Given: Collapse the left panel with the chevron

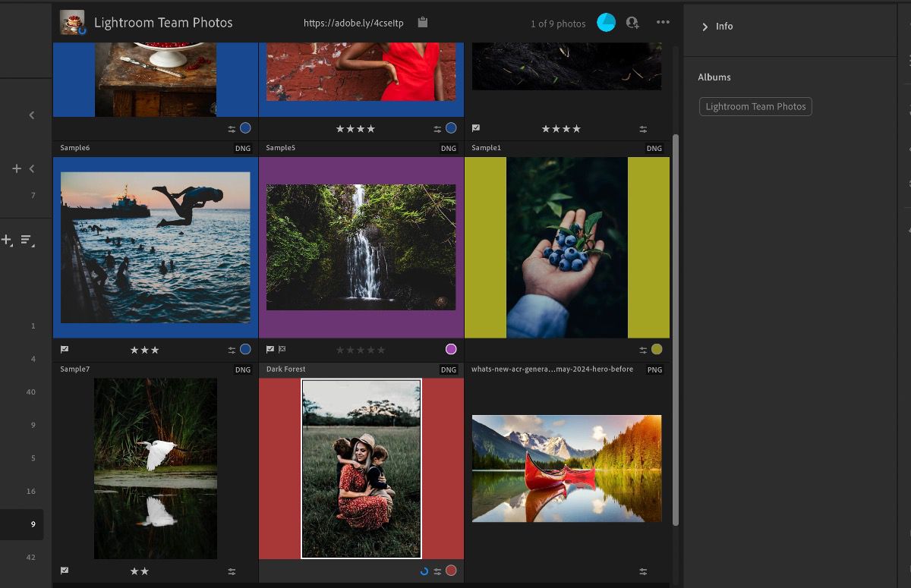Looking at the screenshot, I should point(31,115).
